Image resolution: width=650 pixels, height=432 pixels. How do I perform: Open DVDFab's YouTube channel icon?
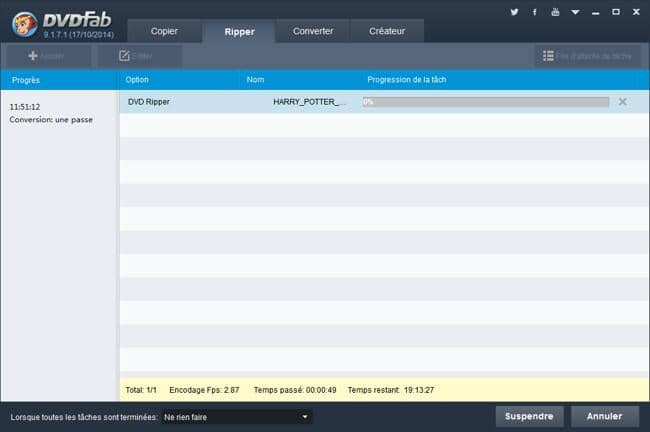click(x=555, y=12)
